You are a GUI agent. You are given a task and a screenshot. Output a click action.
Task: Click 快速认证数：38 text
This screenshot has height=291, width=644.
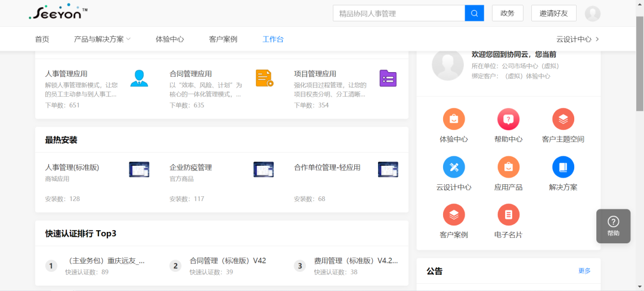tap(336, 272)
